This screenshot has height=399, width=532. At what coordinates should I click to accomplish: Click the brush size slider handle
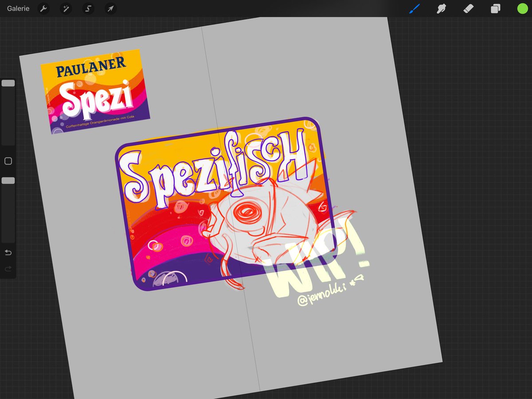pyautogui.click(x=8, y=83)
